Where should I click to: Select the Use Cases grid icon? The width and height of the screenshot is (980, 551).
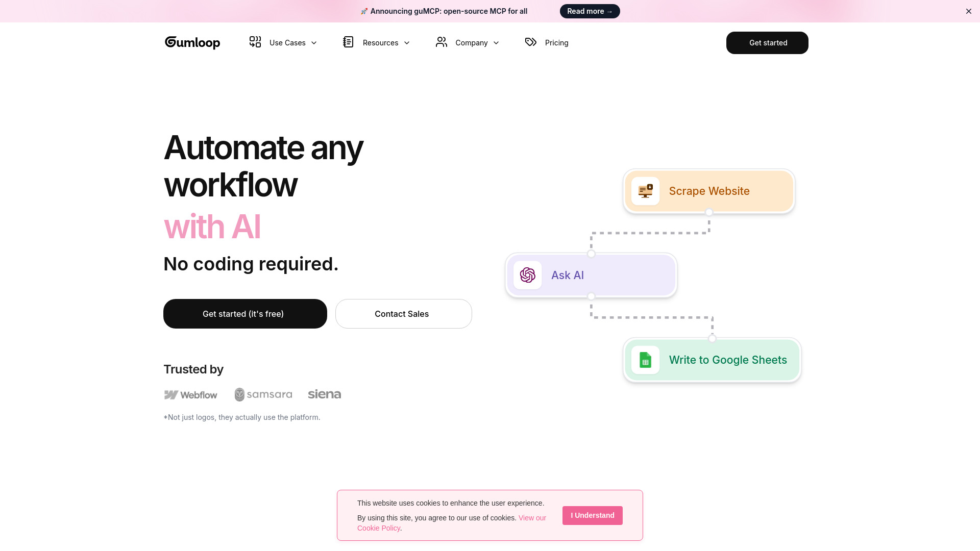tap(255, 42)
